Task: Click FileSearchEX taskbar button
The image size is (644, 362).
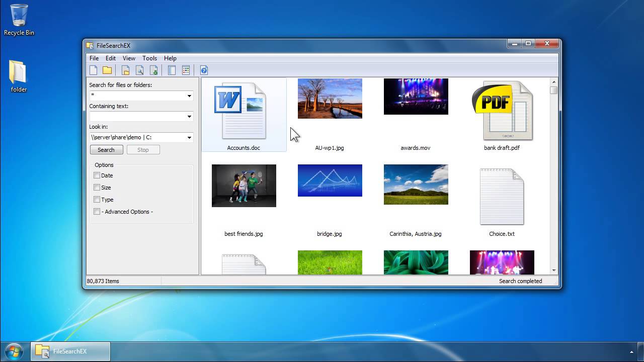Action: pos(70,351)
